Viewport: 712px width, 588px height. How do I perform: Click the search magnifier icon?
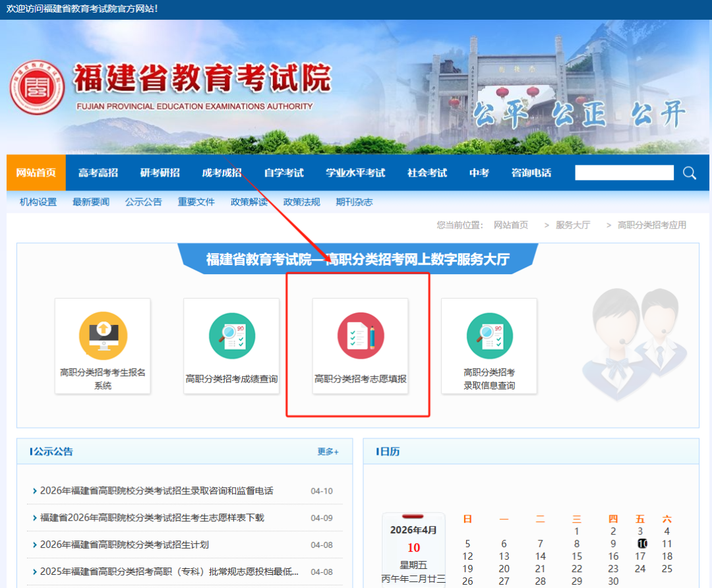tap(690, 173)
